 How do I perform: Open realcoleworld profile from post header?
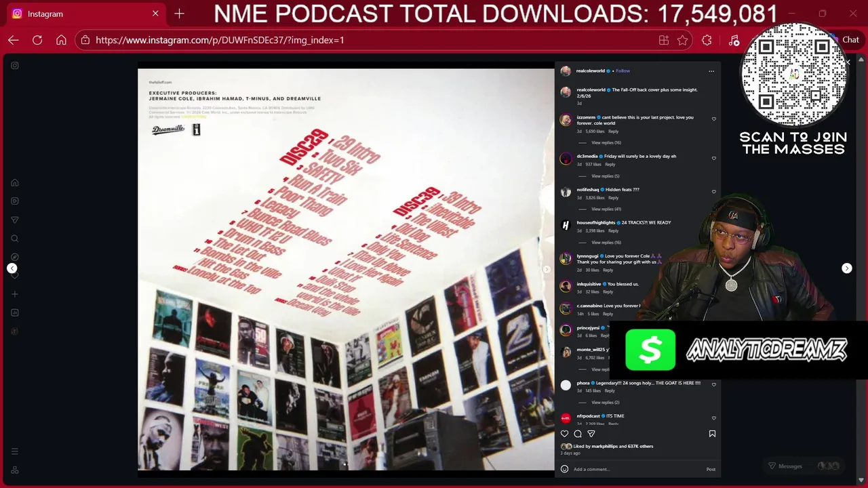(591, 70)
